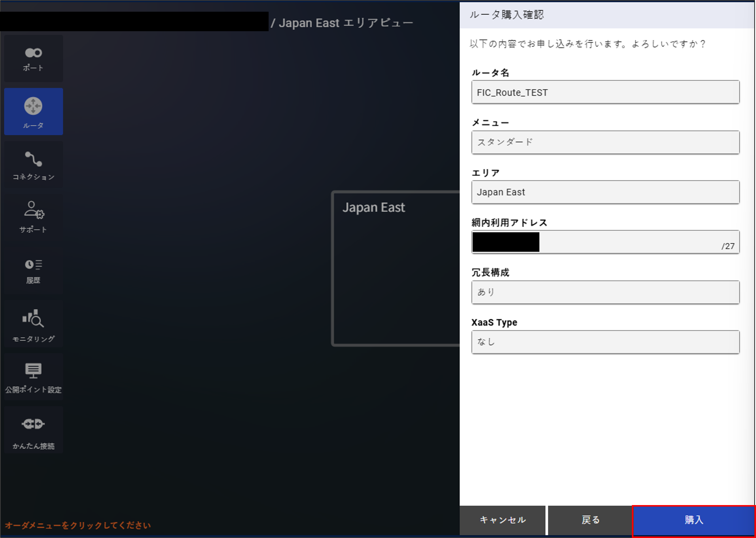The image size is (756, 538).
Task: Click the 戻る (Back) button
Action: pos(591,520)
